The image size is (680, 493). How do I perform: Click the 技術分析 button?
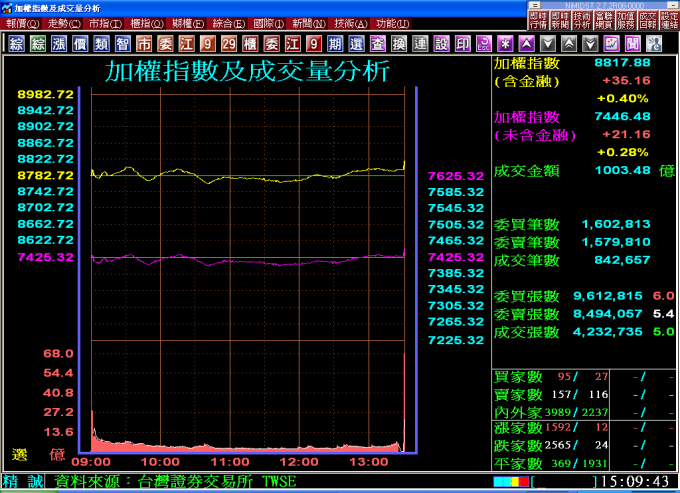tap(582, 20)
